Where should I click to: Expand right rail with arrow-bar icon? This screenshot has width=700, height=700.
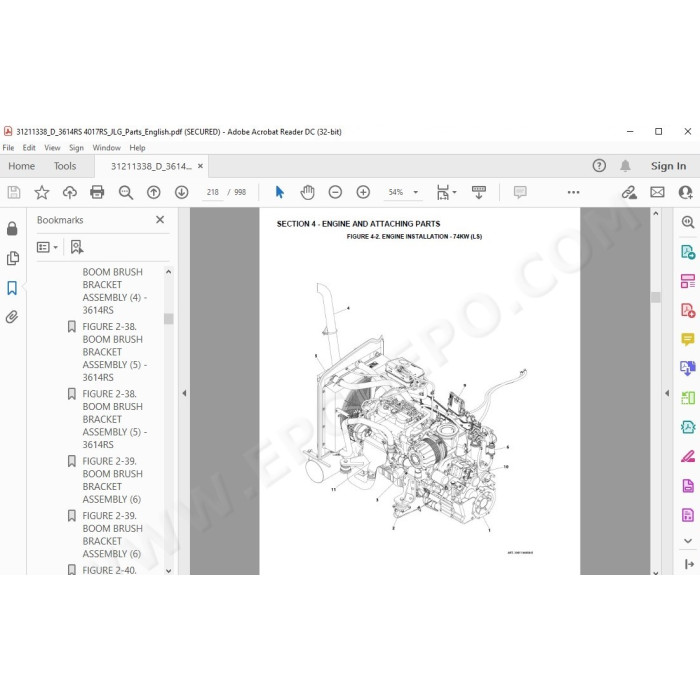689,564
